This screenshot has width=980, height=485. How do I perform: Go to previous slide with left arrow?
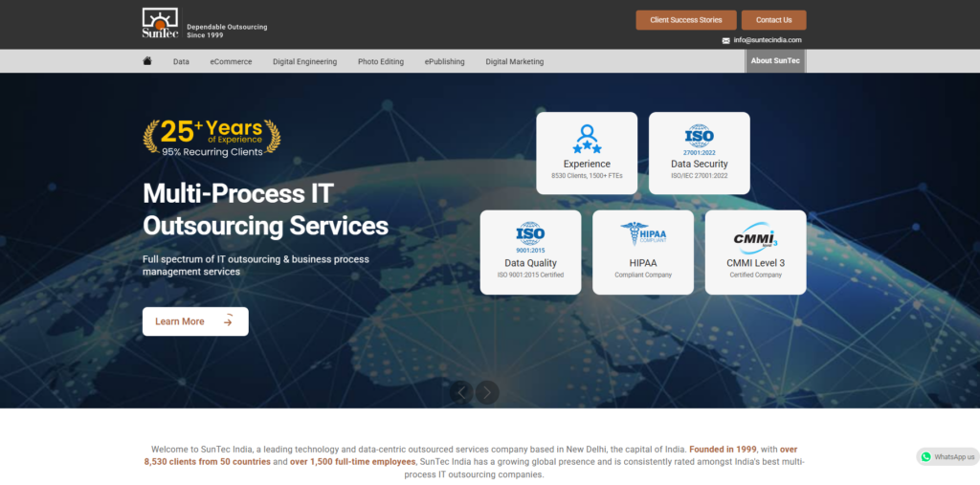click(462, 391)
